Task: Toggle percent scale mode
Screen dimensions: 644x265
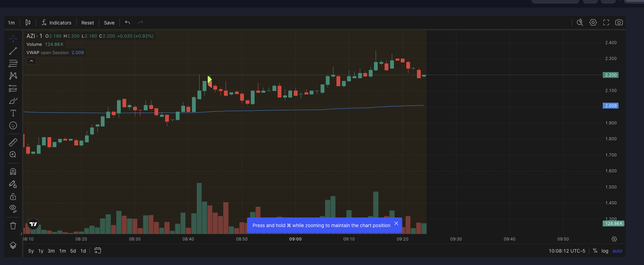Action: pos(595,251)
